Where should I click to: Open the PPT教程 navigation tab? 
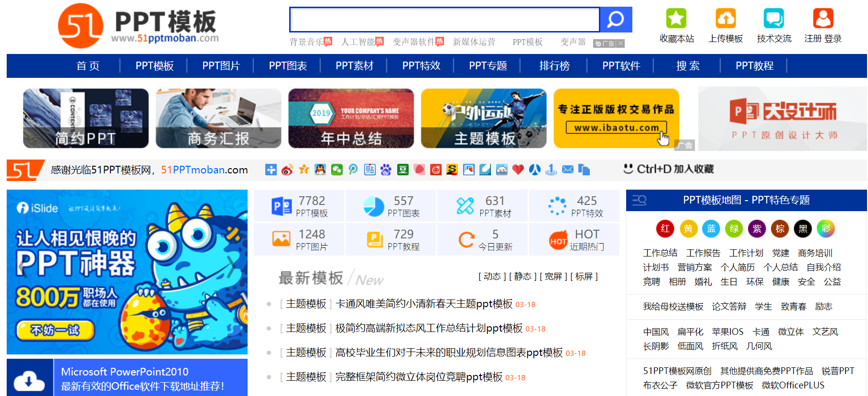(x=755, y=66)
